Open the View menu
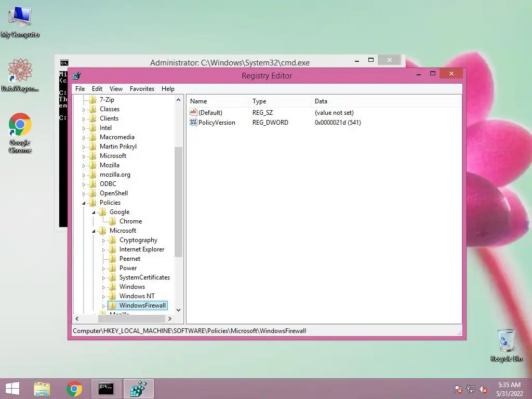Image resolution: width=532 pixels, height=399 pixels. tap(116, 89)
